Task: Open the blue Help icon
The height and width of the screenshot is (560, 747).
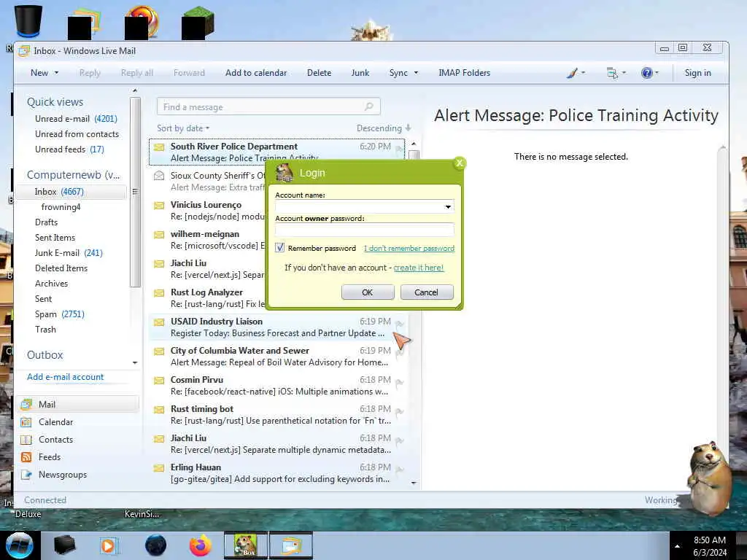Action: (x=646, y=73)
